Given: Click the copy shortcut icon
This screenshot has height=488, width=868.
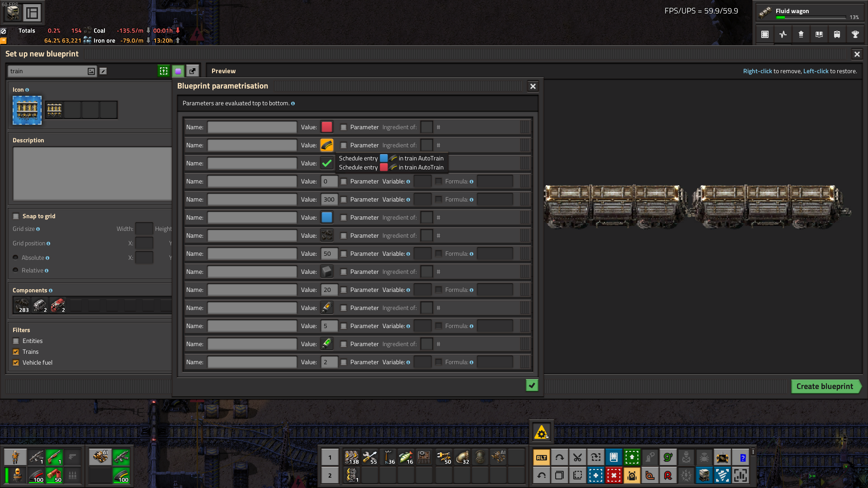Looking at the screenshot, I should (x=559, y=475).
